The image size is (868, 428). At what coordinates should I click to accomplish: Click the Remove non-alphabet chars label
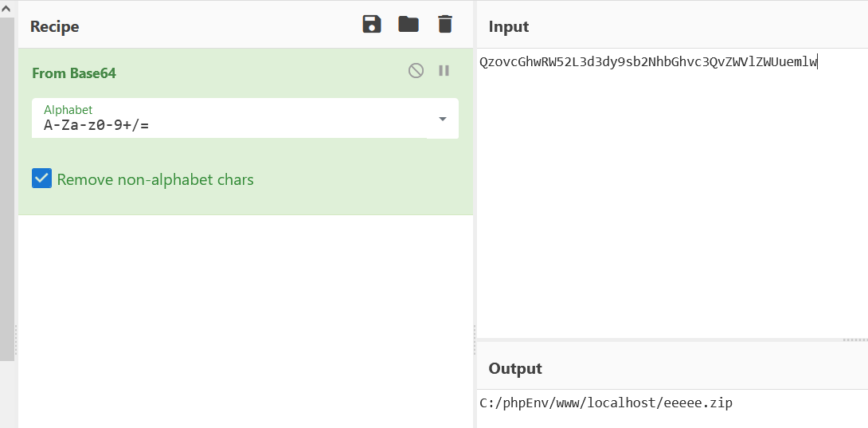[155, 179]
